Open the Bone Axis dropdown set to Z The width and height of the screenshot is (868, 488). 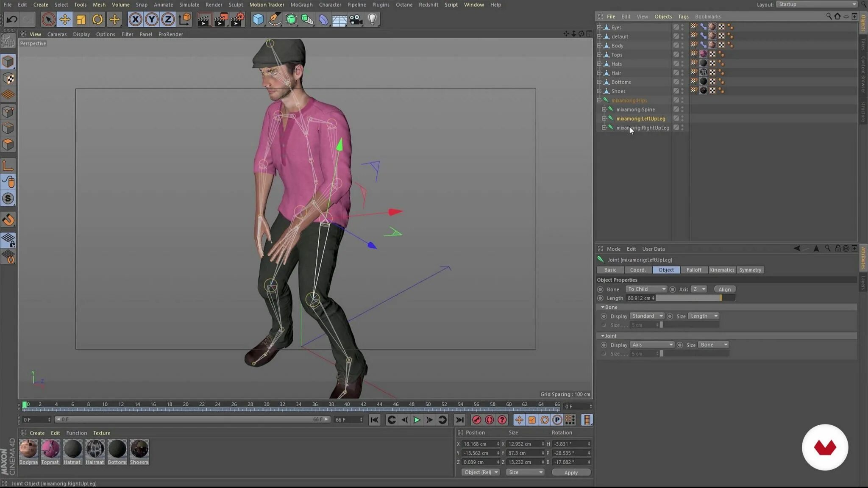pyautogui.click(x=699, y=288)
